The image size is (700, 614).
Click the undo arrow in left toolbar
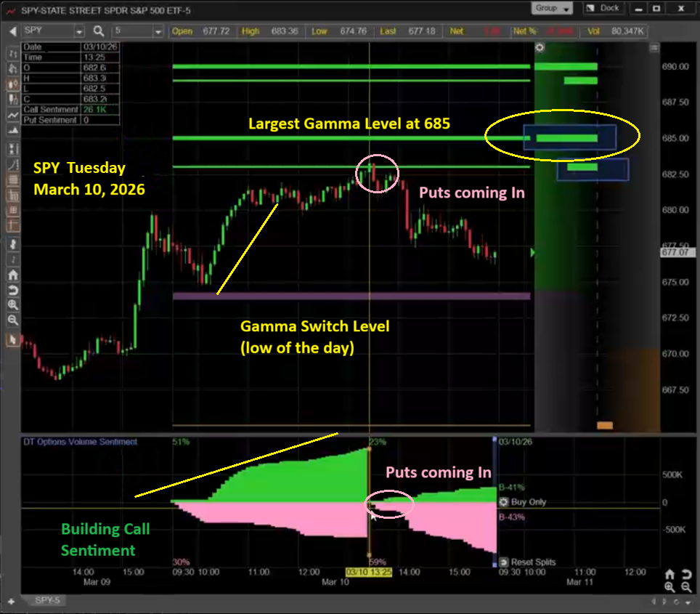click(12, 291)
